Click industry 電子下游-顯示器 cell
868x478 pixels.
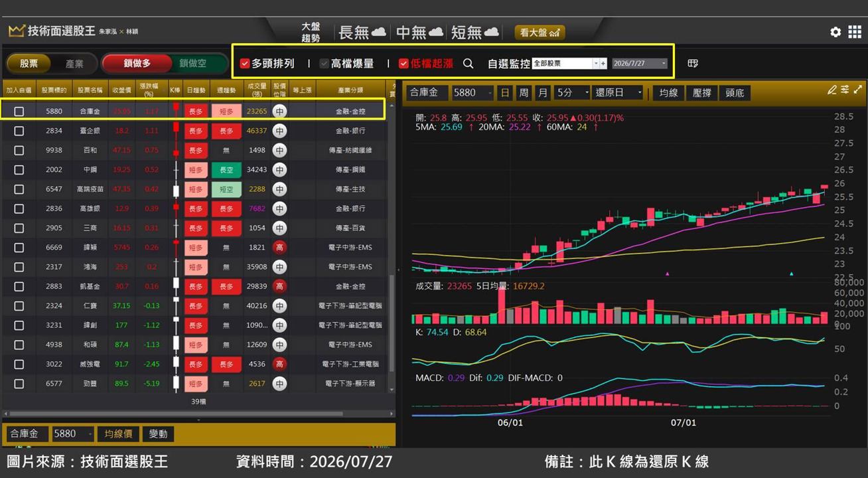click(350, 384)
